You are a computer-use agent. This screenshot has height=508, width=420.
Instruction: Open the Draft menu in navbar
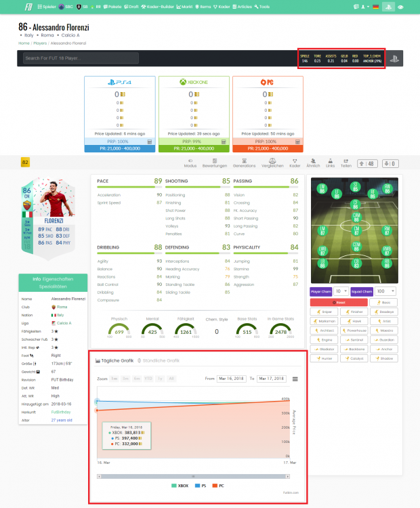[131, 7]
